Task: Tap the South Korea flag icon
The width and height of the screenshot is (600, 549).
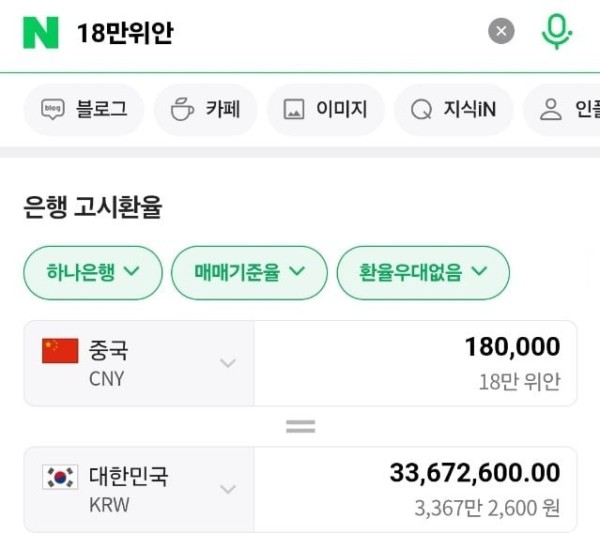Action: tap(60, 477)
